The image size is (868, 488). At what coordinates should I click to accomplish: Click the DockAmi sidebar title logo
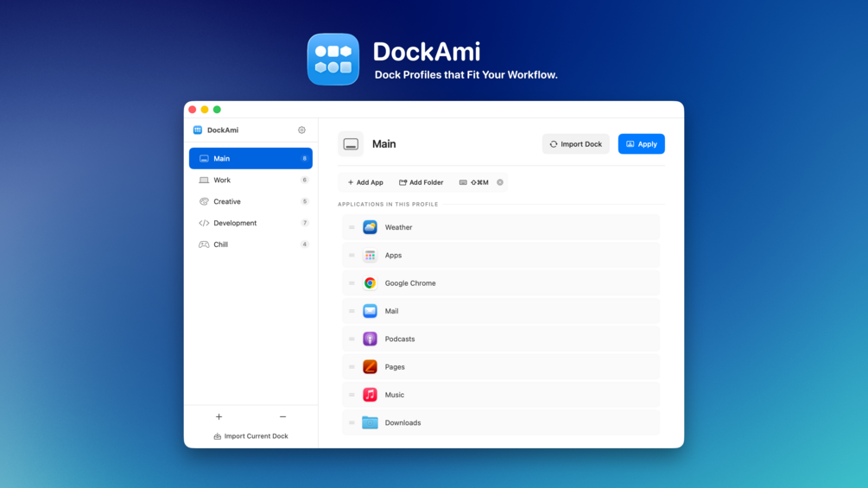pos(198,130)
